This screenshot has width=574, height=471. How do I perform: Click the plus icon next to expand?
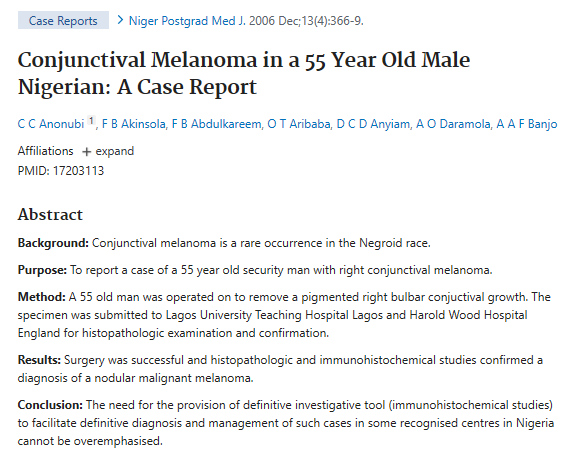point(86,152)
